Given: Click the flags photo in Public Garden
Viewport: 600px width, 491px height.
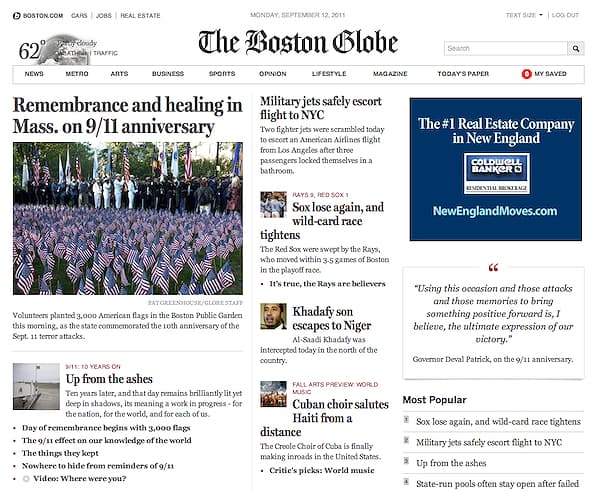Looking at the screenshot, I should 127,219.
